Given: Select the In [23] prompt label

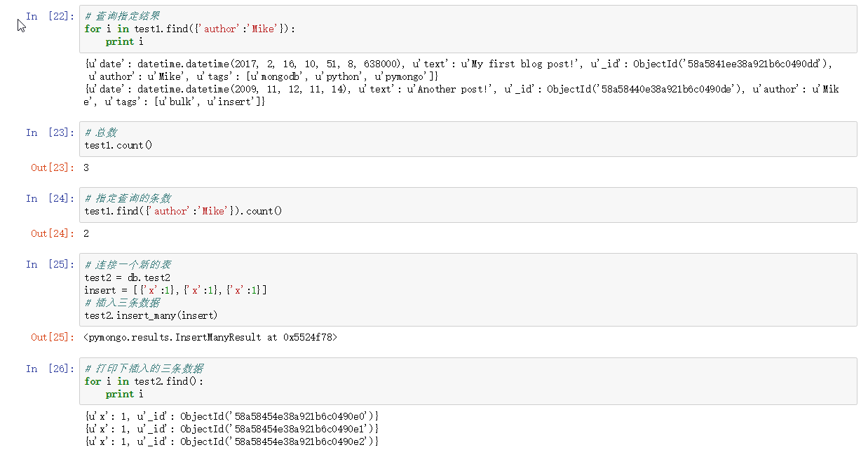Looking at the screenshot, I should [49, 132].
